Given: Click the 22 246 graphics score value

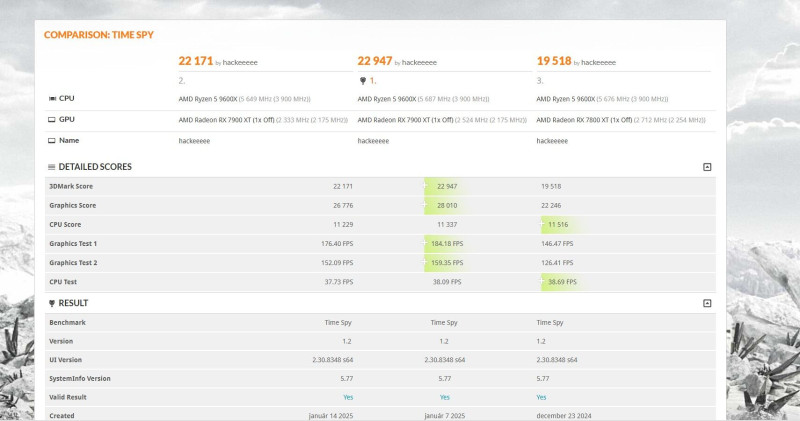Looking at the screenshot, I should click(551, 205).
